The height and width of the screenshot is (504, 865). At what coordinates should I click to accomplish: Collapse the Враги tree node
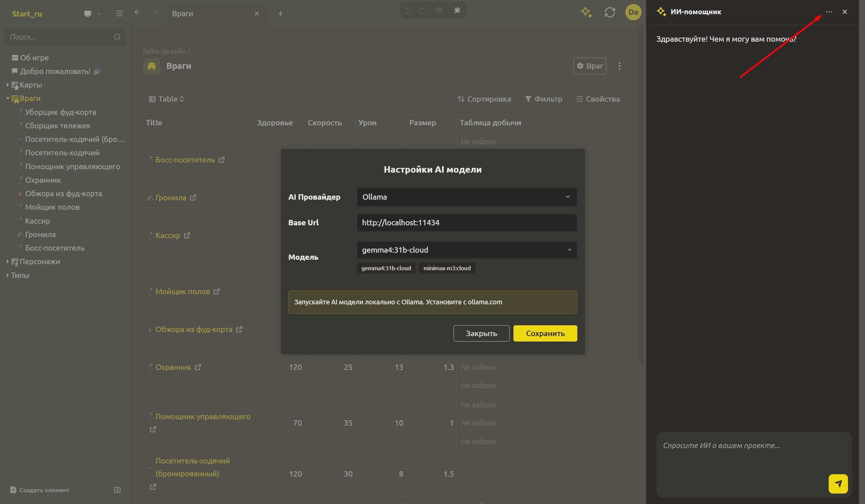[x=7, y=98]
